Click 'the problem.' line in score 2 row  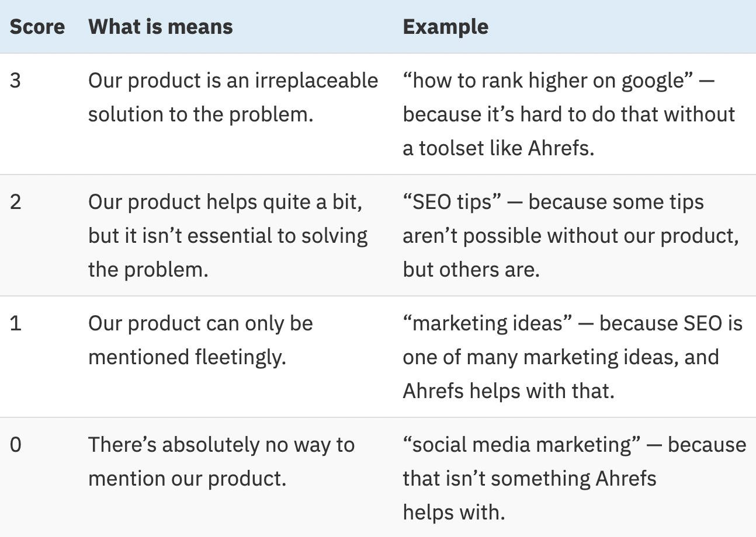pyautogui.click(x=148, y=270)
